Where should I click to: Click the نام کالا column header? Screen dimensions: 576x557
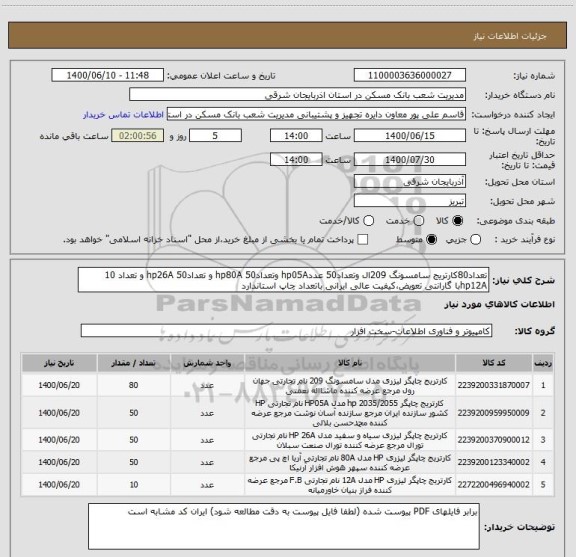[x=350, y=363]
